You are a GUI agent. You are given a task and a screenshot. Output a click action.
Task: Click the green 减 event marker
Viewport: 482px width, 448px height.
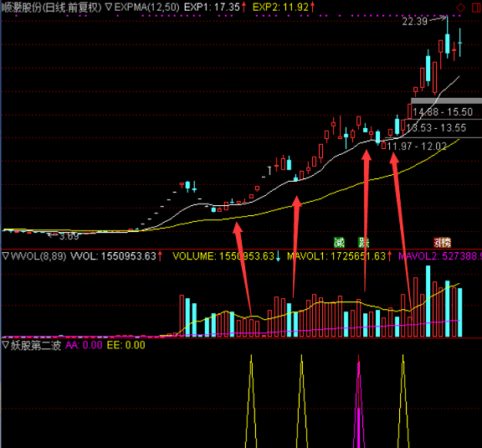339,243
